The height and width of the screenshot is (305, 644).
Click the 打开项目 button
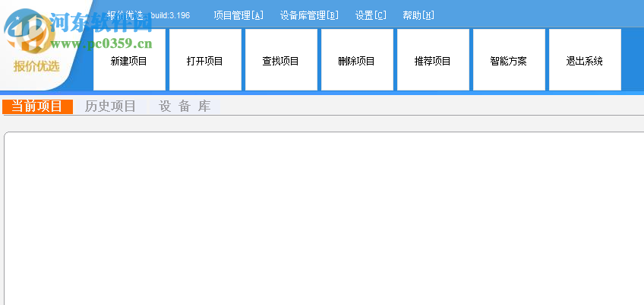point(205,59)
